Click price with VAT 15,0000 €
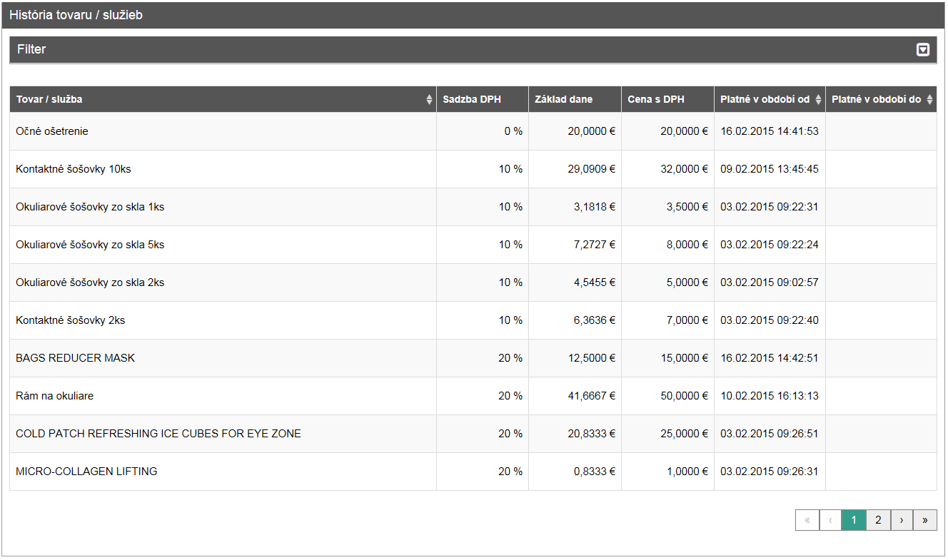948x560 pixels. pos(684,358)
